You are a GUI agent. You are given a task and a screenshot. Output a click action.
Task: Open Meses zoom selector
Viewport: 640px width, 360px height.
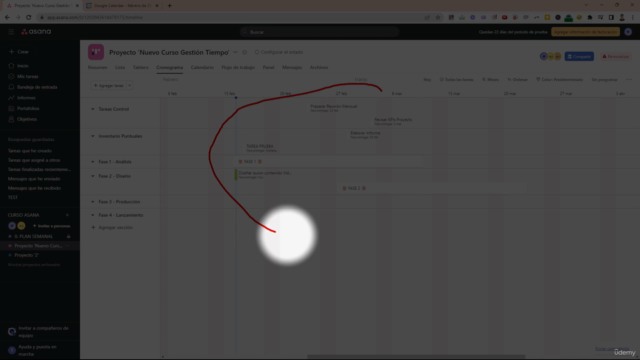pos(490,80)
